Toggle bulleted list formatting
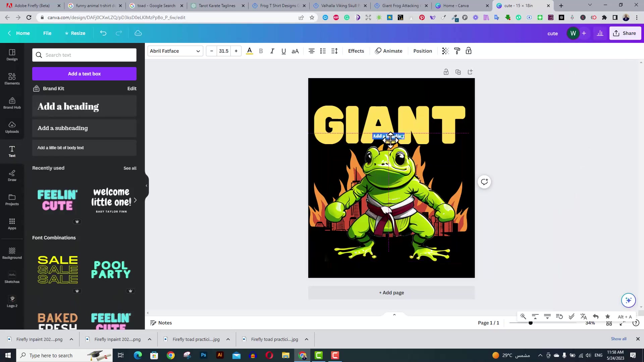Screen dimensions: 644x362 click(323, 51)
